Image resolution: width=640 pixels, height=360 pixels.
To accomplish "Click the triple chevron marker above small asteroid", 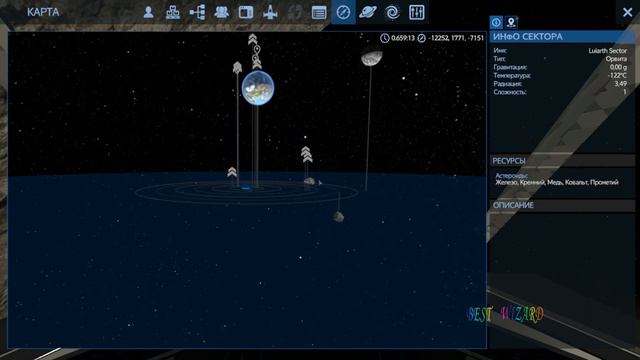I will click(307, 155).
